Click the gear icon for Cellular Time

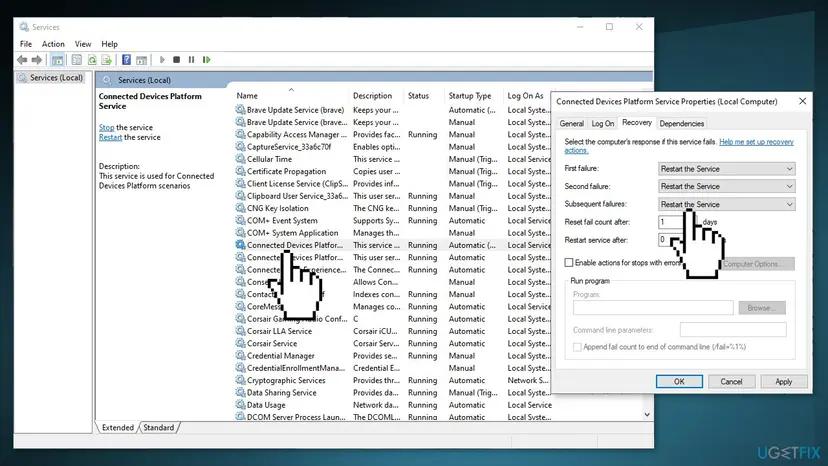(240, 159)
